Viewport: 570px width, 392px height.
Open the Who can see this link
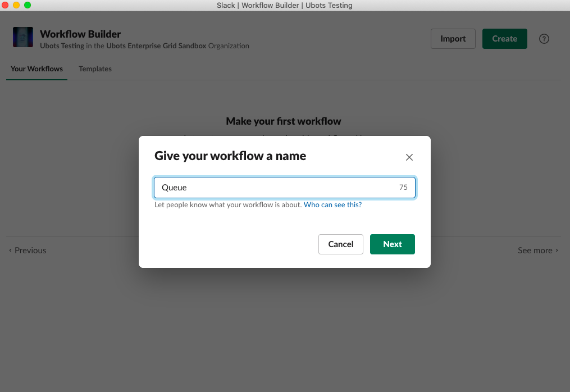(332, 204)
